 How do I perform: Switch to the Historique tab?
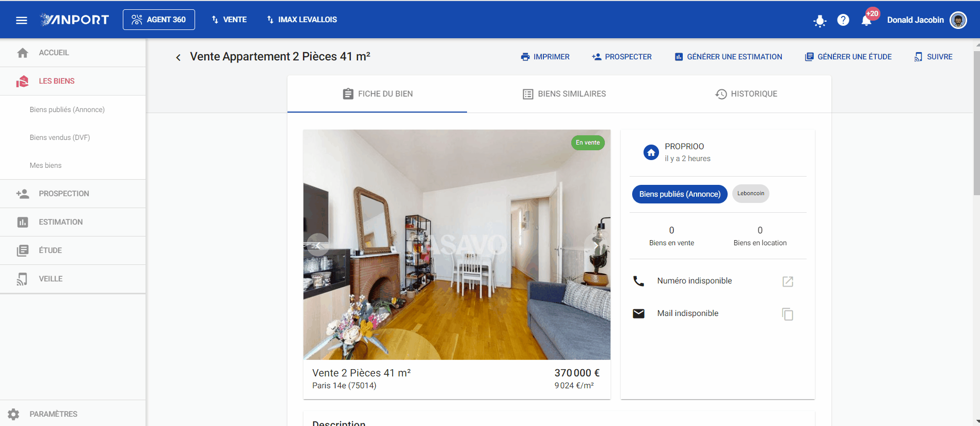(x=746, y=94)
